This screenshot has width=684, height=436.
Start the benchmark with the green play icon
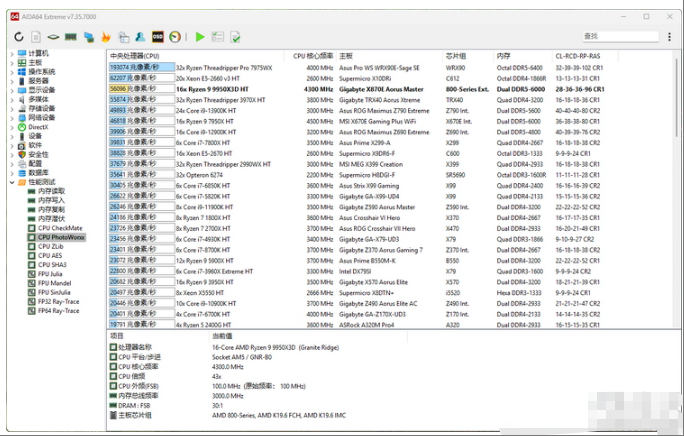(x=200, y=37)
